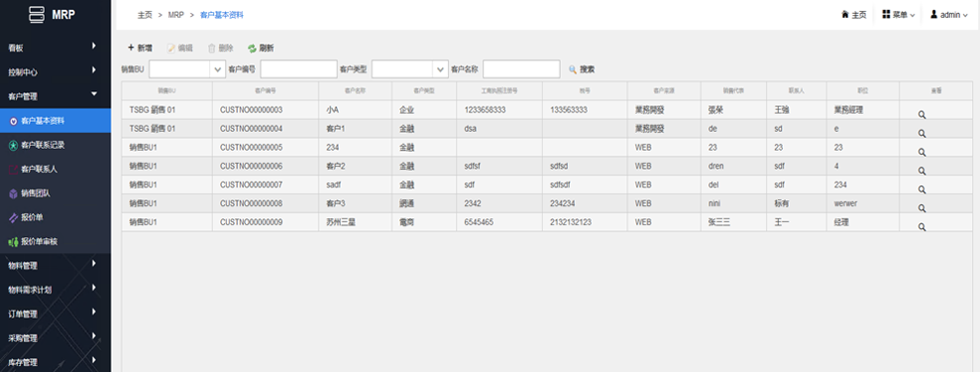Open the 客户类型 dropdown
The width and height of the screenshot is (980, 372).
410,69
